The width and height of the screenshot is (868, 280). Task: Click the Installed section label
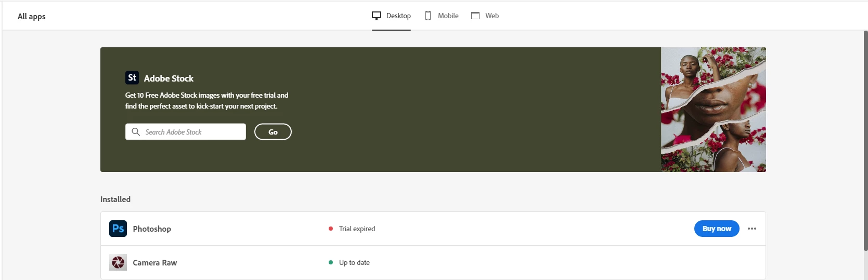115,199
